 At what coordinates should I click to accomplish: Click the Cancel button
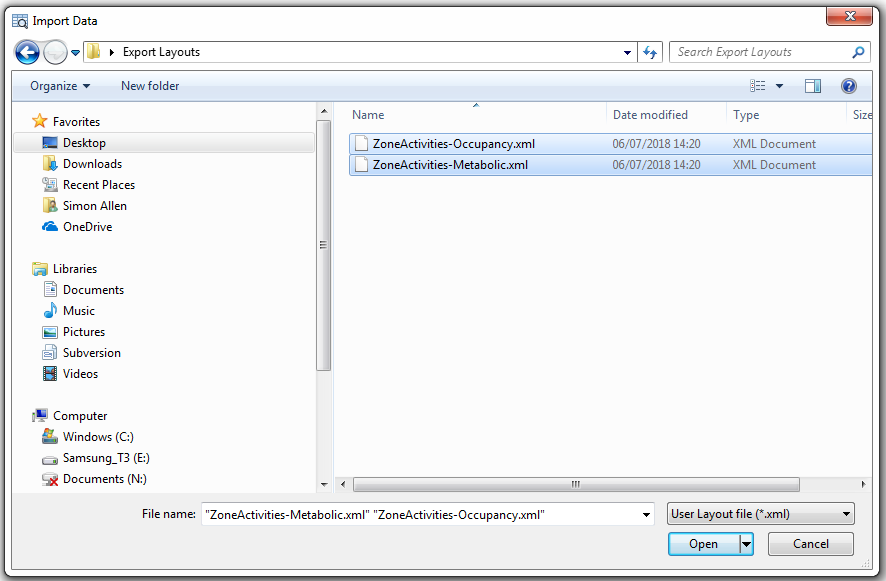pos(810,544)
